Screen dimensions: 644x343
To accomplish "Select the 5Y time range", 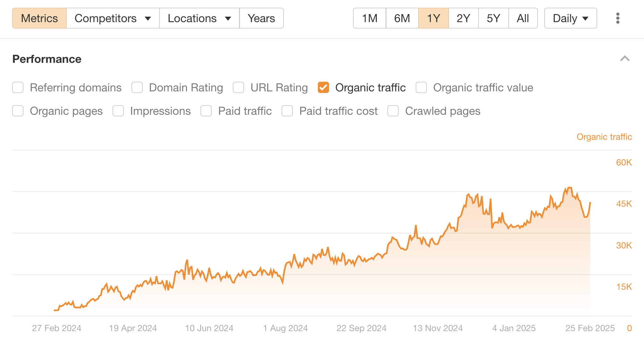I will (x=493, y=18).
